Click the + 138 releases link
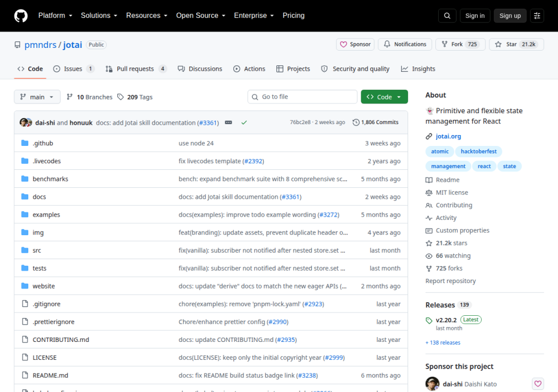 tap(442, 342)
